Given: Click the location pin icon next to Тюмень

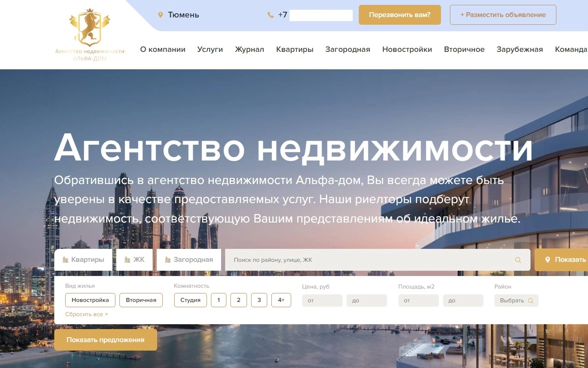Looking at the screenshot, I should coord(161,15).
